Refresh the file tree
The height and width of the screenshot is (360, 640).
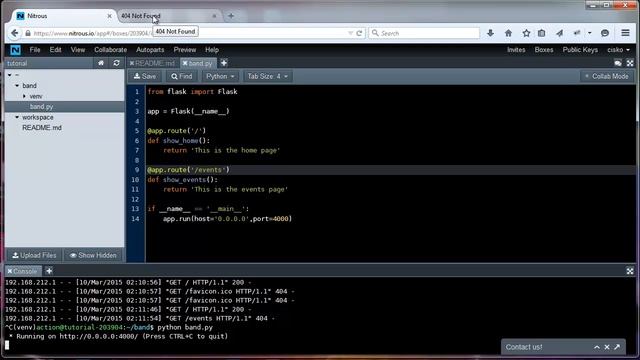click(x=116, y=63)
